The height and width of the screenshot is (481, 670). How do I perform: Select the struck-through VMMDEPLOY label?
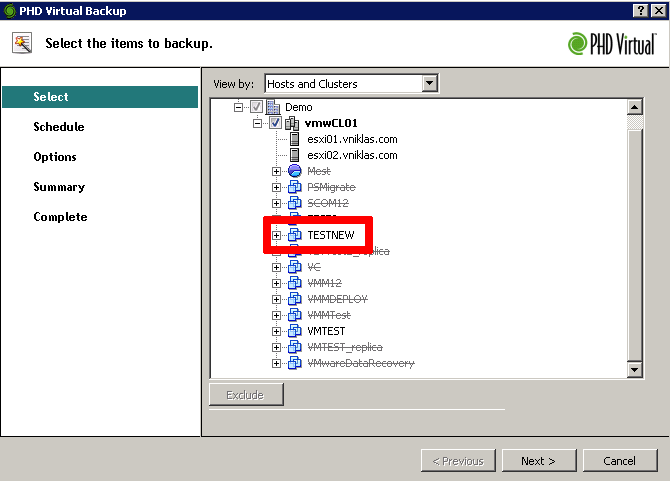point(338,299)
